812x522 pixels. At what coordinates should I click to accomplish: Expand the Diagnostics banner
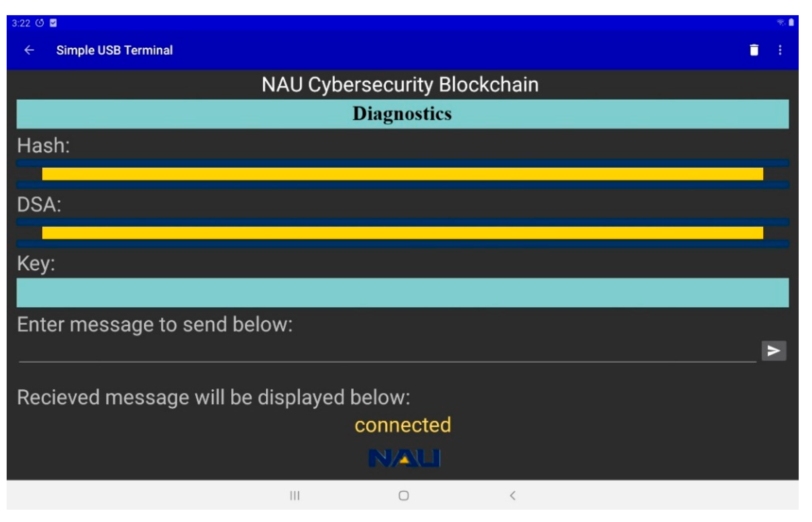[x=404, y=114]
